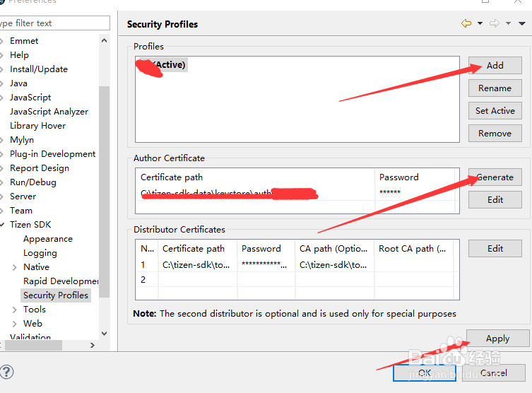
Task: Expand the Native tree node
Action: 14,267
